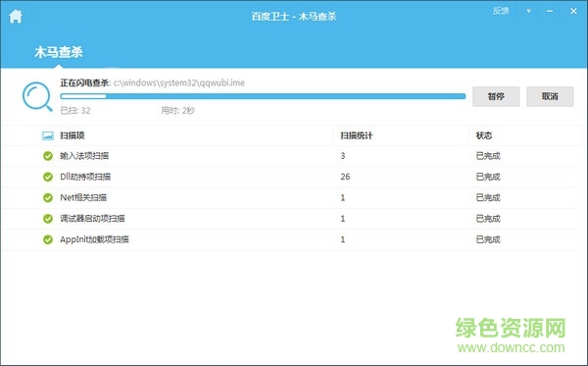The image size is (588, 366).
Task: Click the 扫描项 header chart icon
Action: tap(48, 135)
